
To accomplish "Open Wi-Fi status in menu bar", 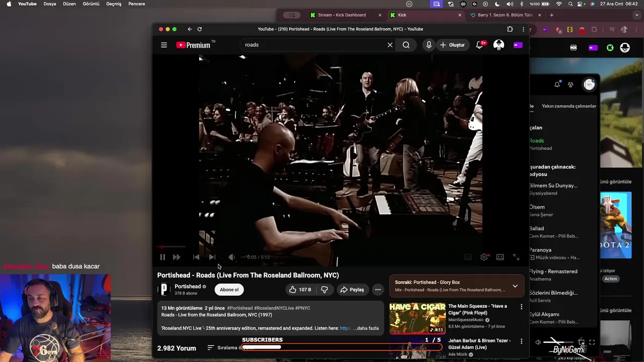I will point(559,4).
